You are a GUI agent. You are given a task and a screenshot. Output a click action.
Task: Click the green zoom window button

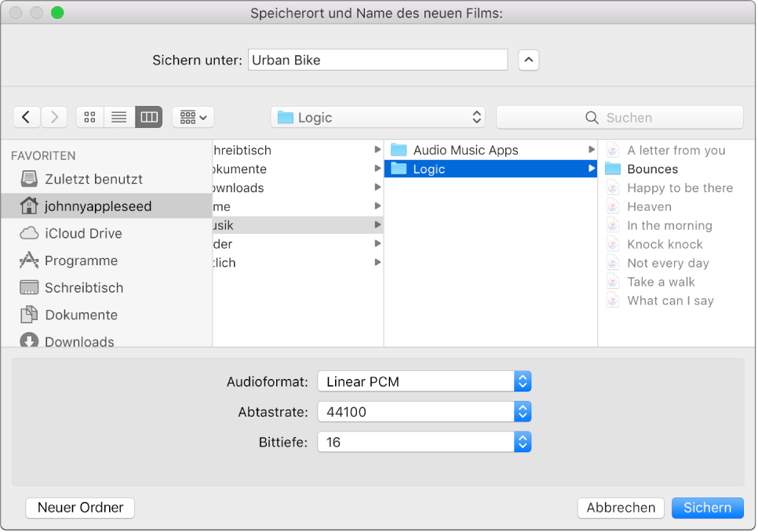(57, 13)
